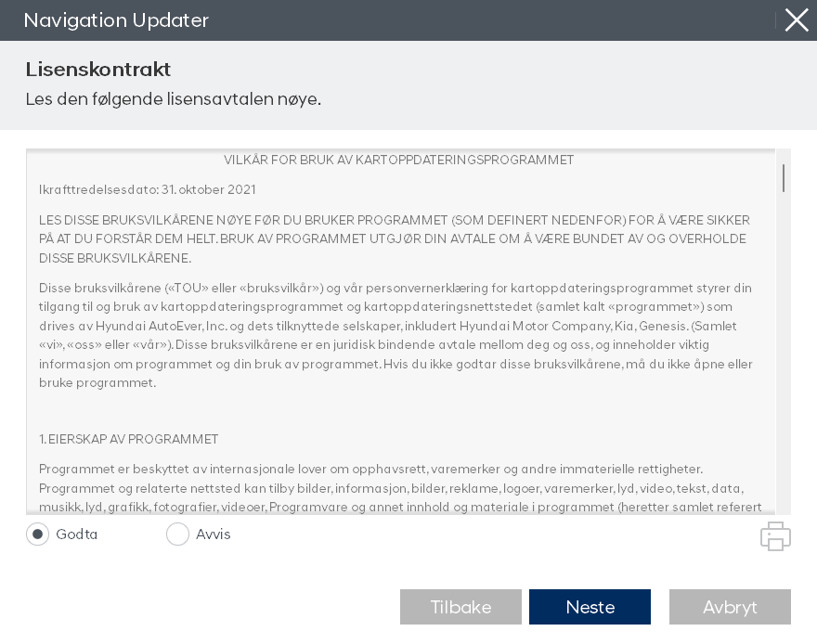The height and width of the screenshot is (644, 817).
Task: Click the scrollbar track below the thumb
Action: 784,371
